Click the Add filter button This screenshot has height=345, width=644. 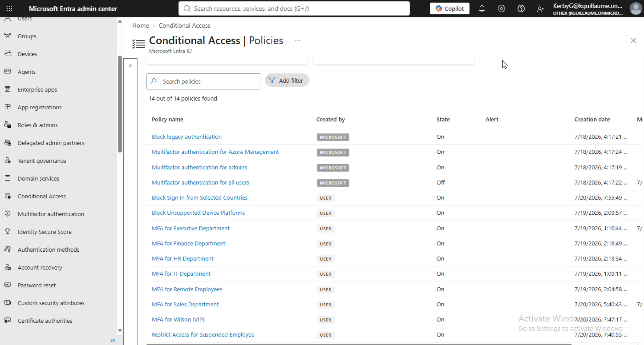click(x=287, y=80)
